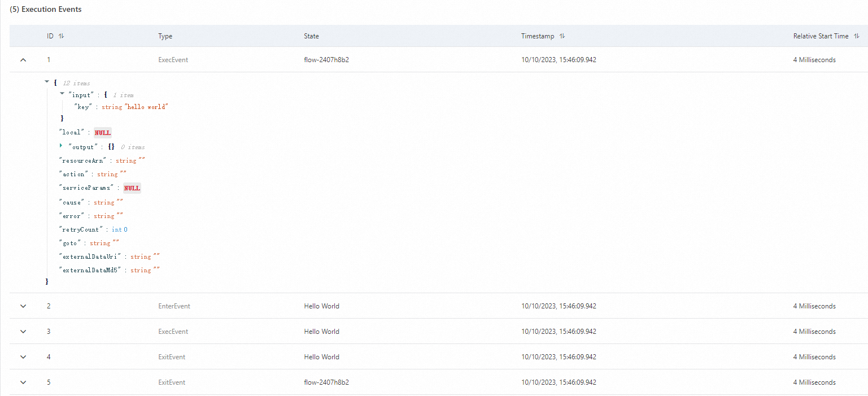868x396 pixels.
Task: Expand the empty output object
Action: click(x=62, y=146)
